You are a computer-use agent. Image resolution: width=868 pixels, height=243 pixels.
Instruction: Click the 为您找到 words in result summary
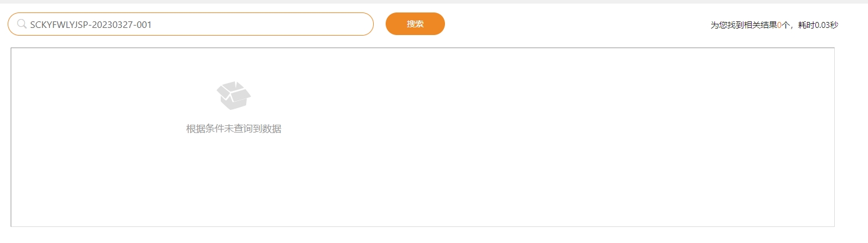(727, 25)
